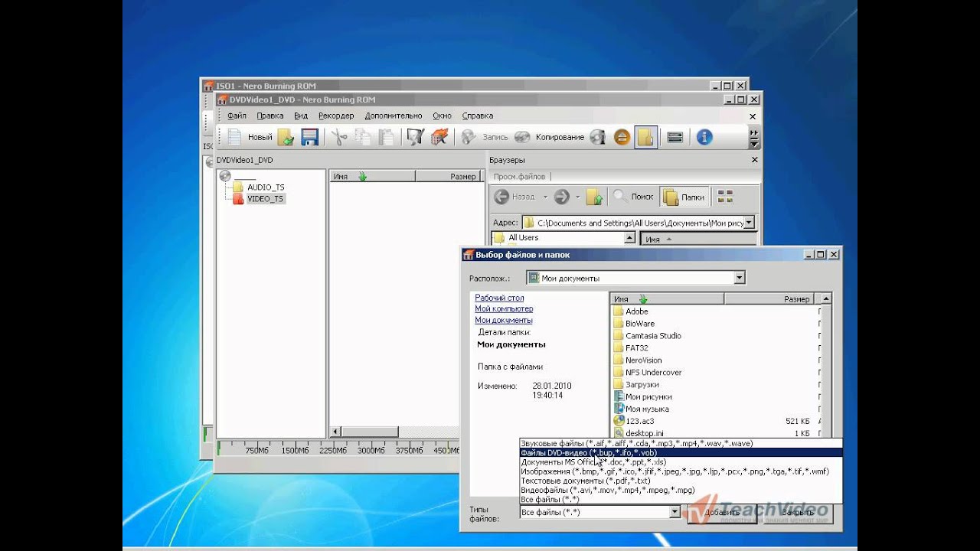Select the NFS Undercover folder
The image size is (980, 551).
[653, 373]
